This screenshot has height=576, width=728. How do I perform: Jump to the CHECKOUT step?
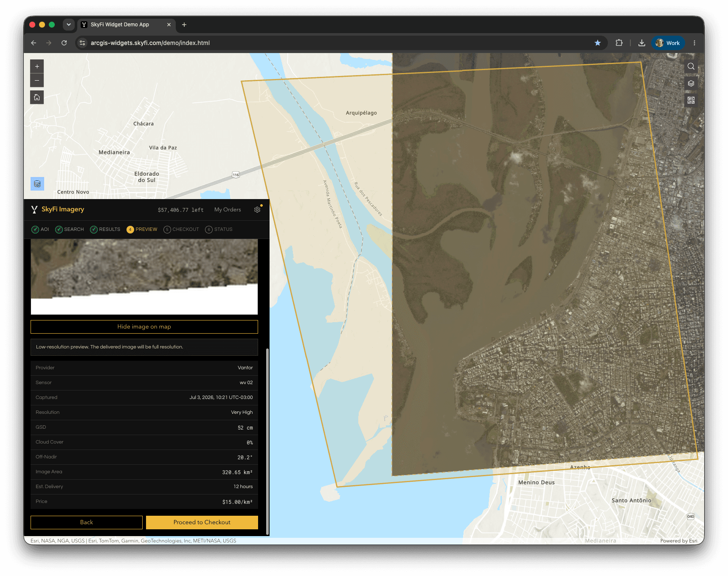(181, 230)
